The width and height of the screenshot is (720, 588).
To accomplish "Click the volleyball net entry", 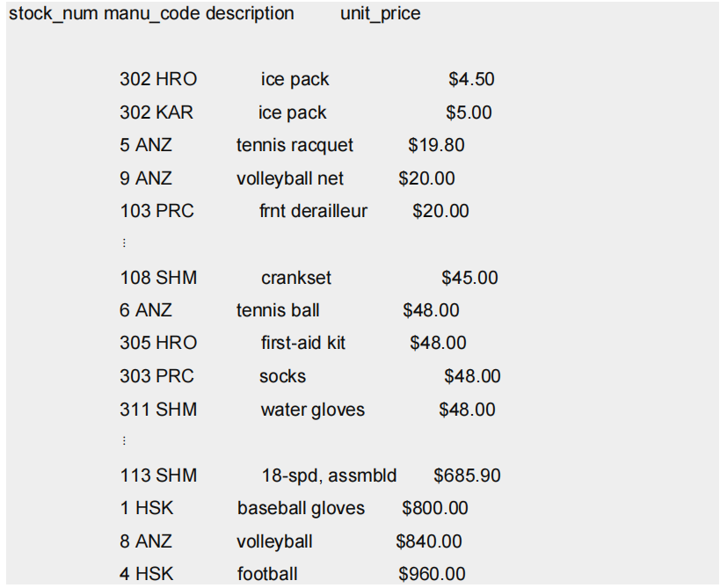I will tap(290, 178).
